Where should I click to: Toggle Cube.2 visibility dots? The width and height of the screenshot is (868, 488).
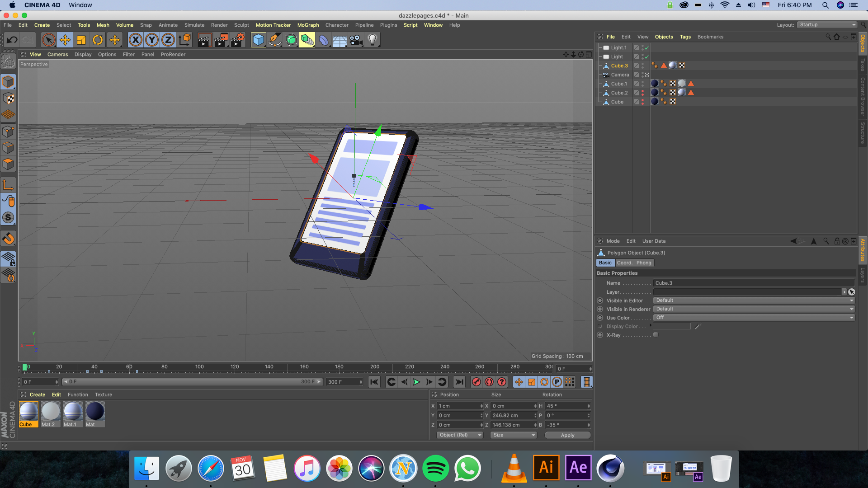coord(642,93)
